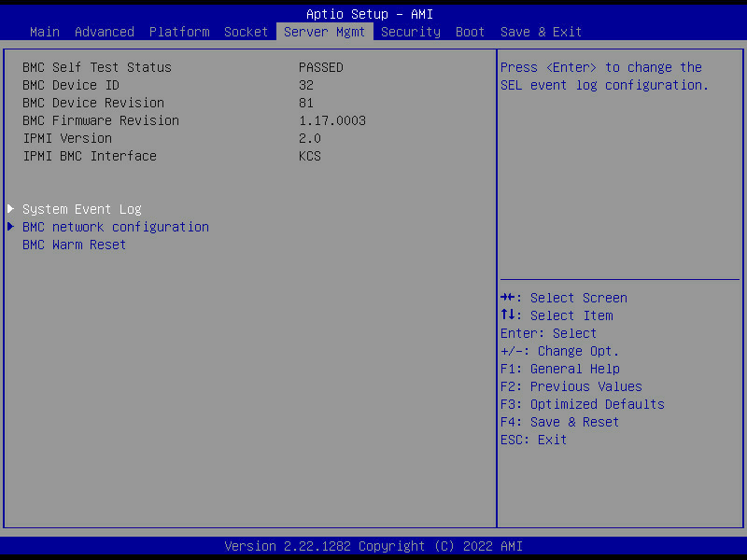Screen dimensions: 747x560
Task: Click the arrow beside BMC network configuration
Action: [10, 227]
